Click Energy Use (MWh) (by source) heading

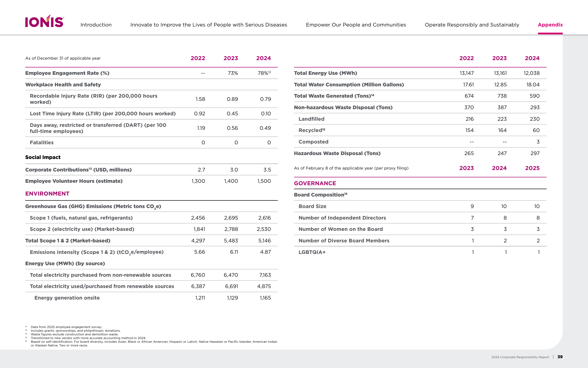point(65,263)
